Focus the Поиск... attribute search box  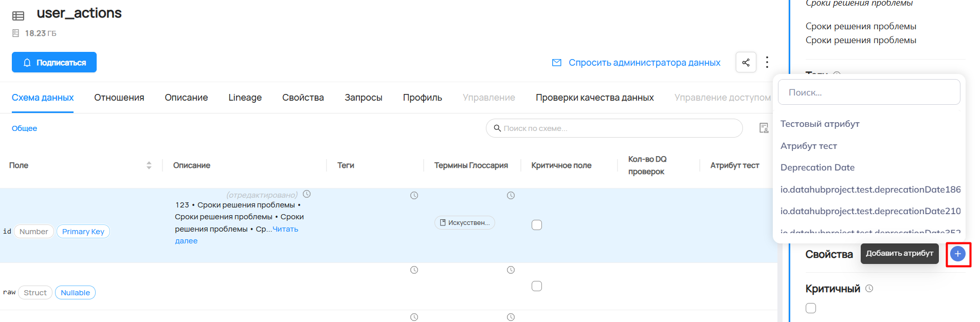[x=868, y=92]
